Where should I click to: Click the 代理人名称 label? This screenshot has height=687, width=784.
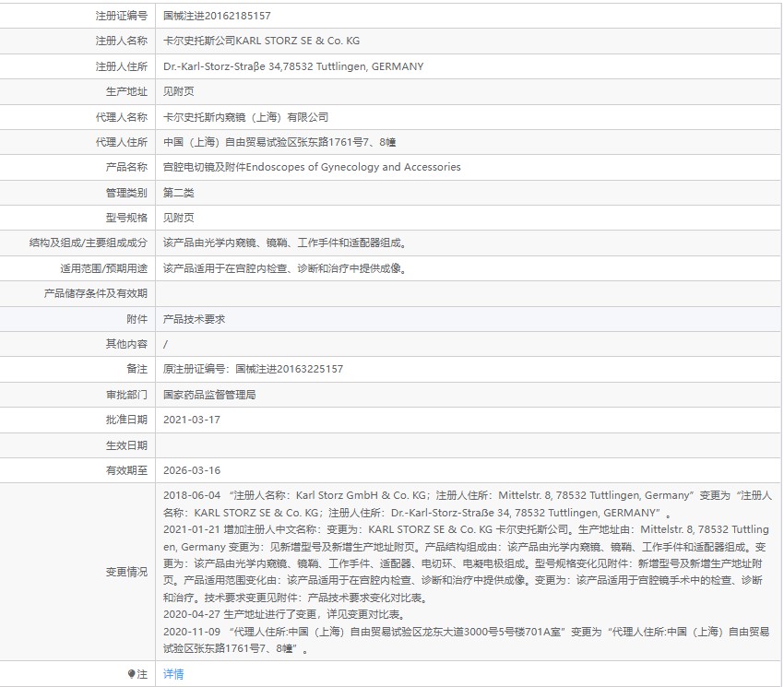point(122,117)
